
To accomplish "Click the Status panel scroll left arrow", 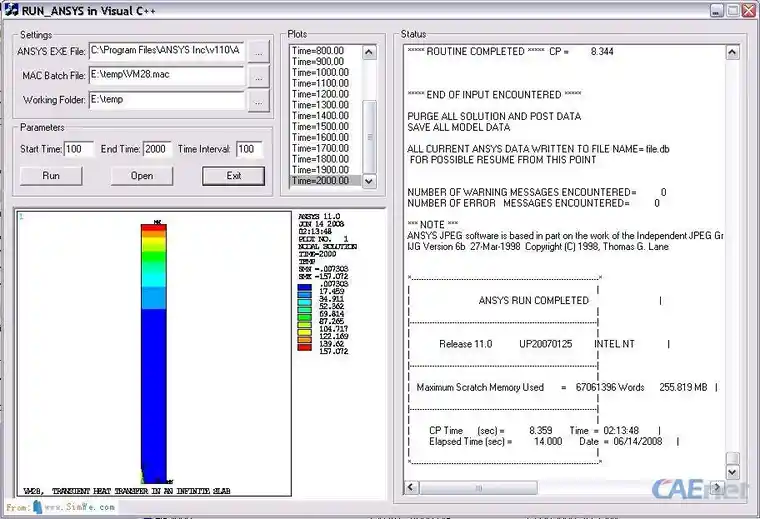I will 412,487.
